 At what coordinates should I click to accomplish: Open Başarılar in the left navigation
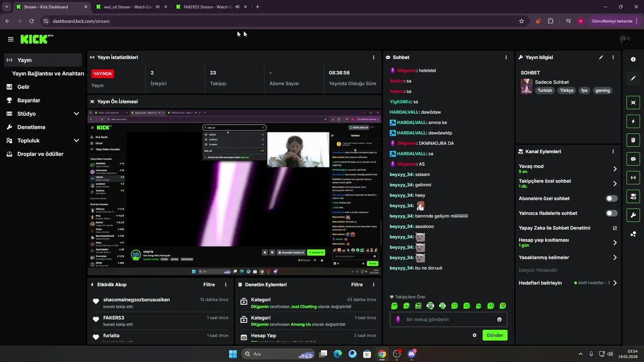coord(29,100)
